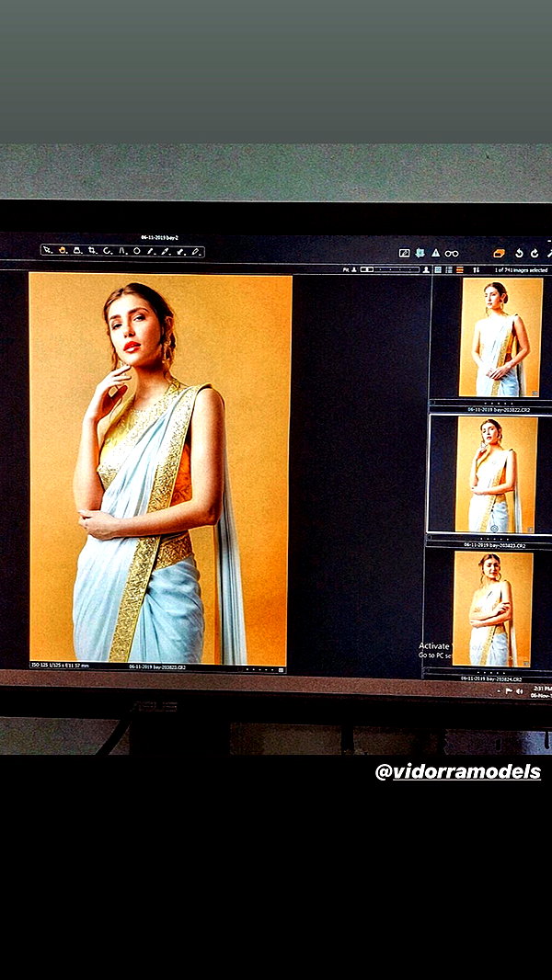Viewport: 552px width, 980px height.
Task: Choose the Loupe tool in cursor toolbar
Action: [77, 251]
